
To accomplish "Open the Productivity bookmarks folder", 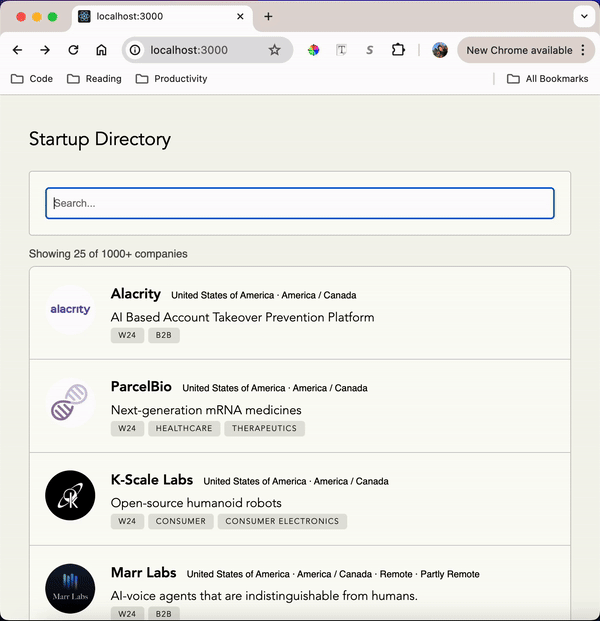I will coord(171,79).
